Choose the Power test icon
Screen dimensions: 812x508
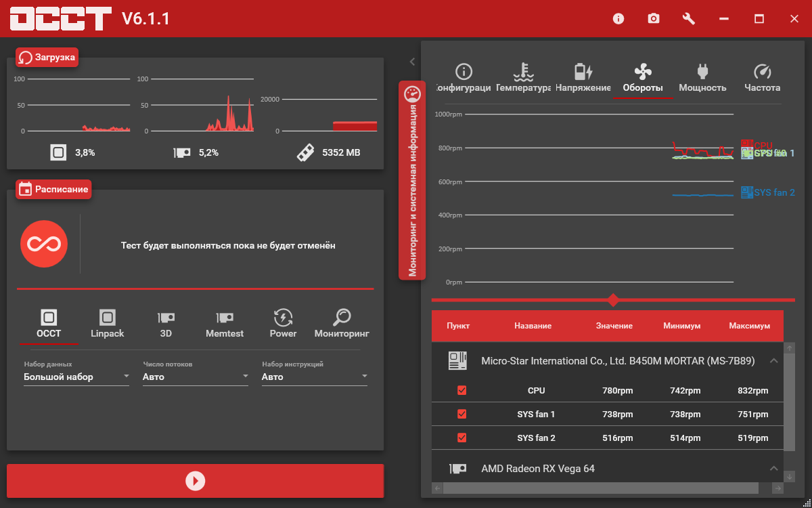(x=283, y=318)
